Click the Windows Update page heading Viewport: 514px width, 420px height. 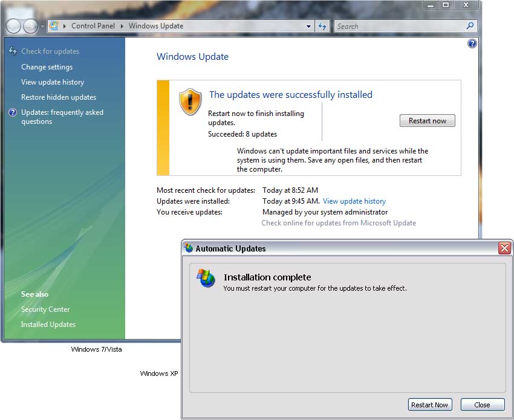pos(192,57)
